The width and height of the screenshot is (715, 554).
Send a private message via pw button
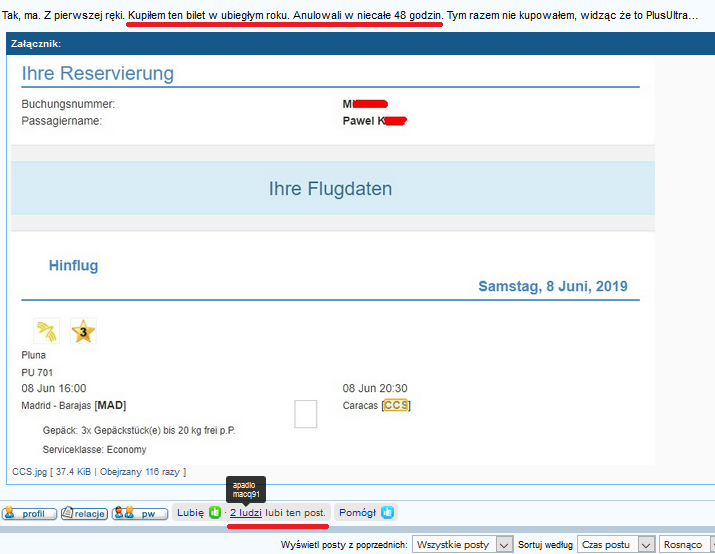pos(140,513)
